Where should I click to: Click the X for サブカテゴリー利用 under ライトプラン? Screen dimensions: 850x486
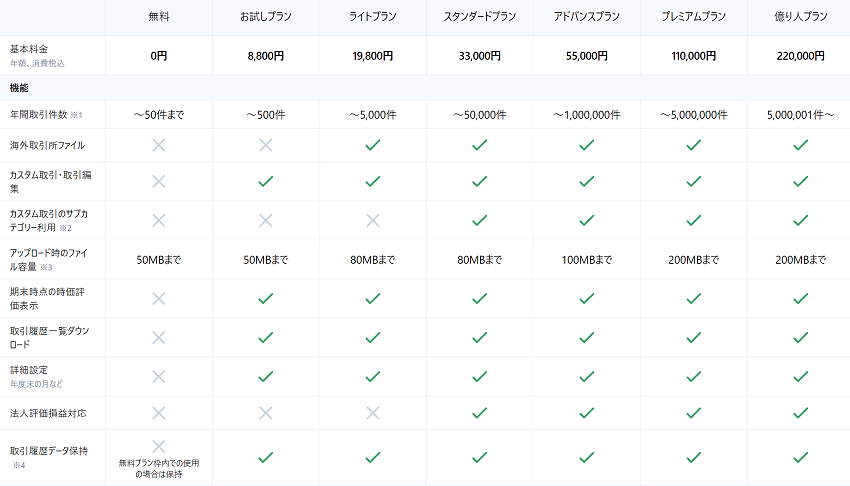click(x=372, y=220)
